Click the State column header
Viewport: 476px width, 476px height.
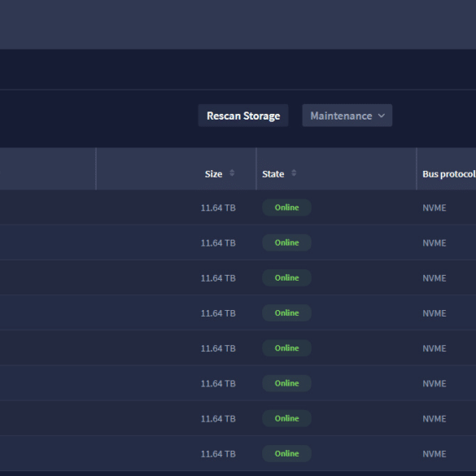coord(336,169)
